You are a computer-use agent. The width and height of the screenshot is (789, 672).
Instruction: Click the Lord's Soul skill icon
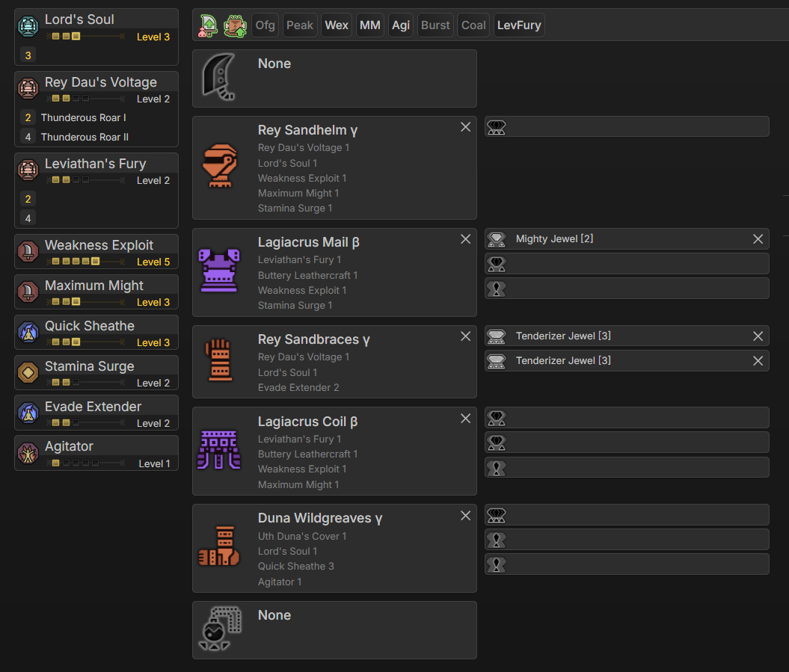[28, 27]
